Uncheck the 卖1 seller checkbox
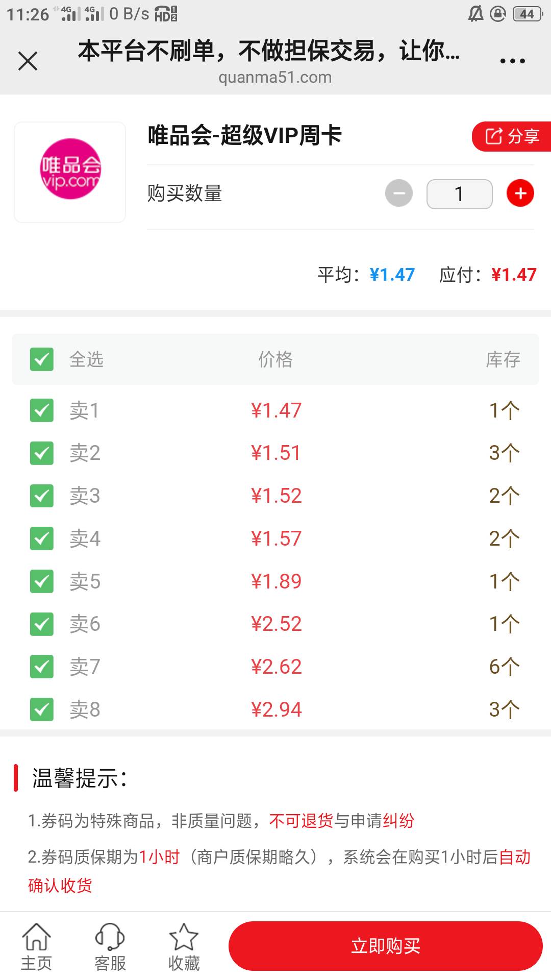Image resolution: width=551 pixels, height=980 pixels. (42, 410)
